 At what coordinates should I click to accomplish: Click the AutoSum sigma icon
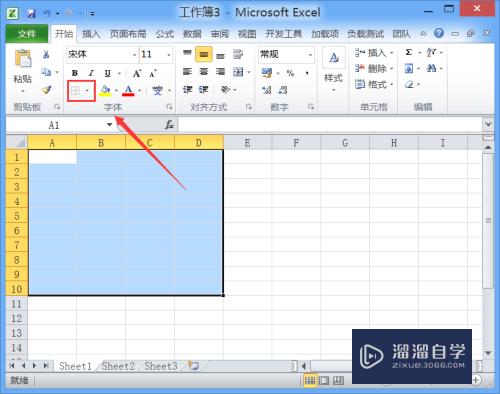(x=409, y=52)
